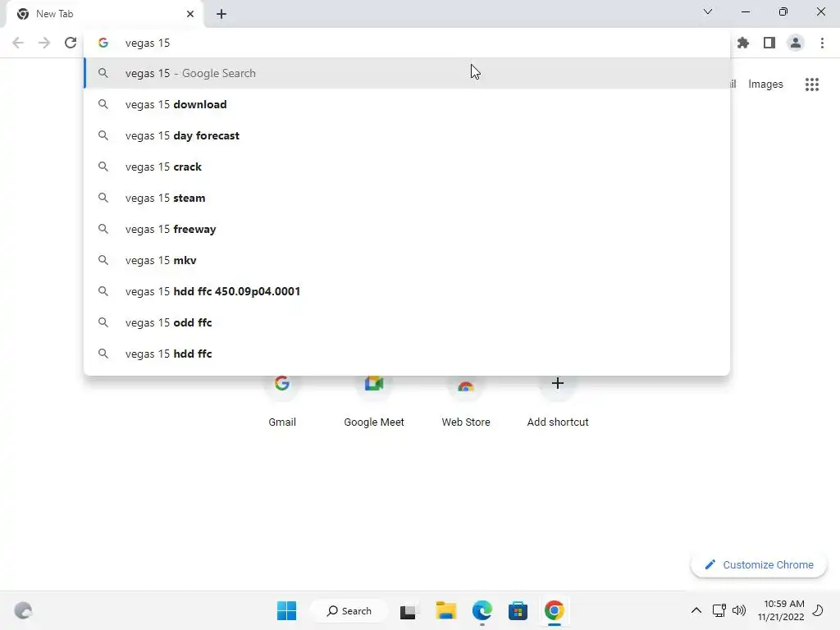Click the browser reload button

pyautogui.click(x=71, y=43)
